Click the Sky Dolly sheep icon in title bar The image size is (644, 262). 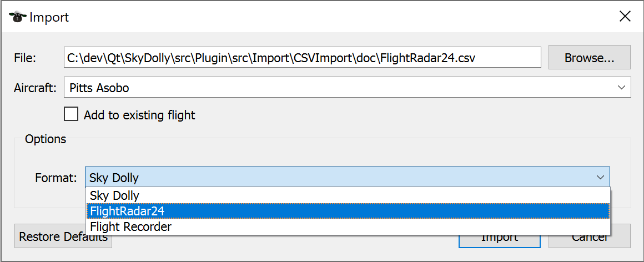[18, 17]
